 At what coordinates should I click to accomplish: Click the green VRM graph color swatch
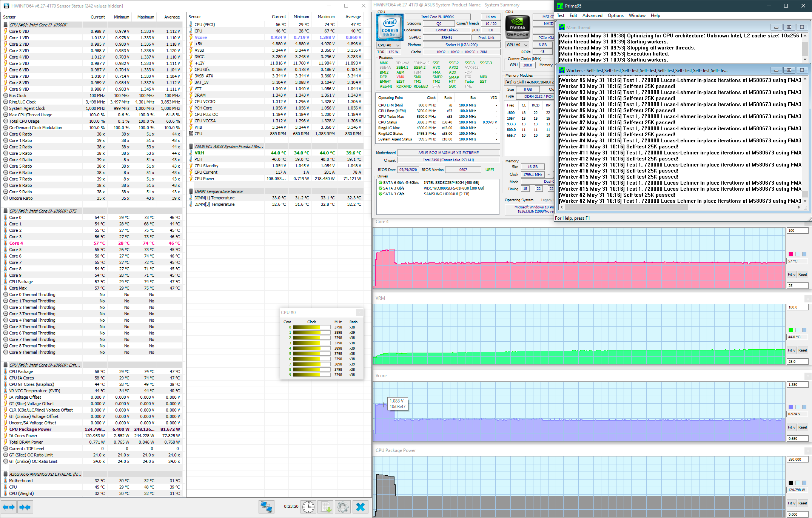click(x=791, y=330)
